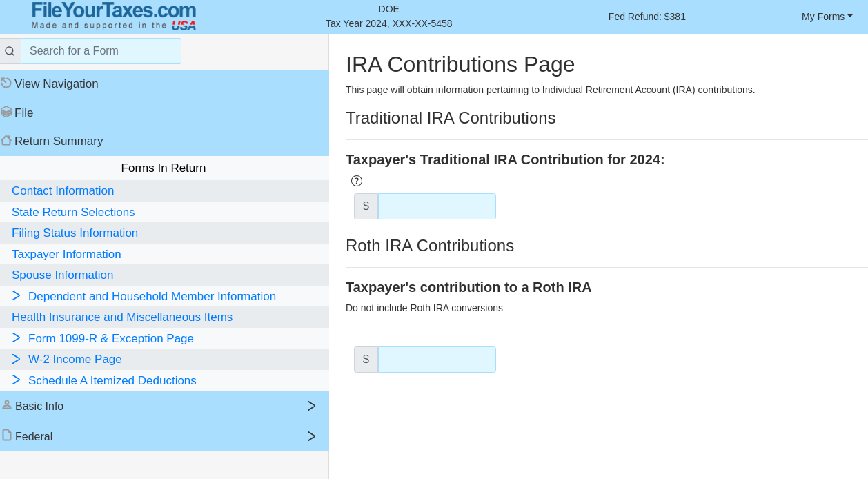Click the person icon beside Basic Info
The height and width of the screenshot is (479, 868).
(6, 404)
